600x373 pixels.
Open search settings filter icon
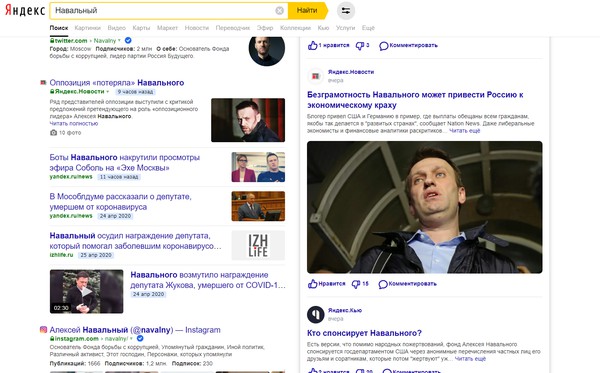click(346, 11)
